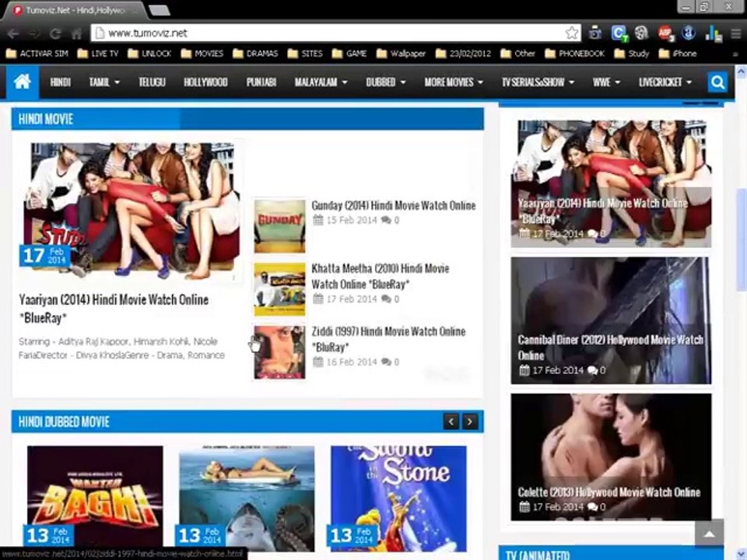Open Cannibal Diner (2012) sidebar link

(610, 347)
